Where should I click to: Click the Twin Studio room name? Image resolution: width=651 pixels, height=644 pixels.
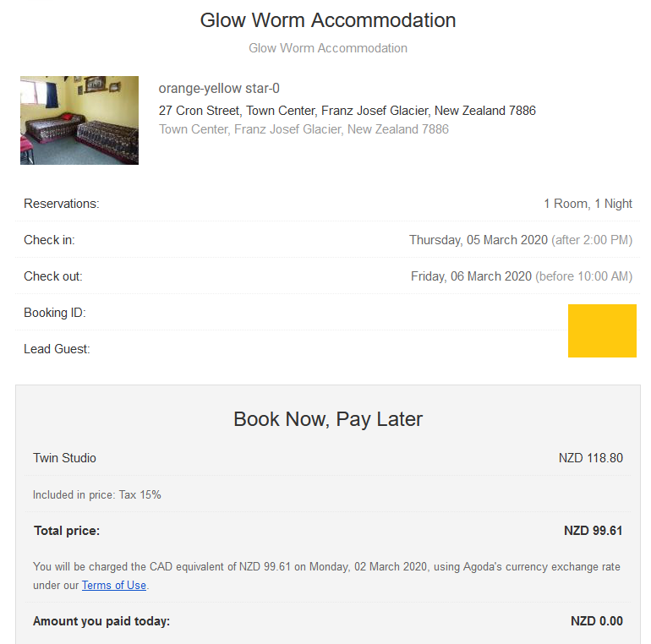[65, 458]
